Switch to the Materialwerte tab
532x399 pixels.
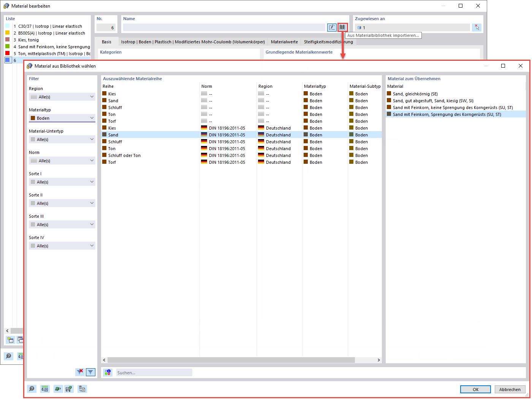tap(284, 42)
